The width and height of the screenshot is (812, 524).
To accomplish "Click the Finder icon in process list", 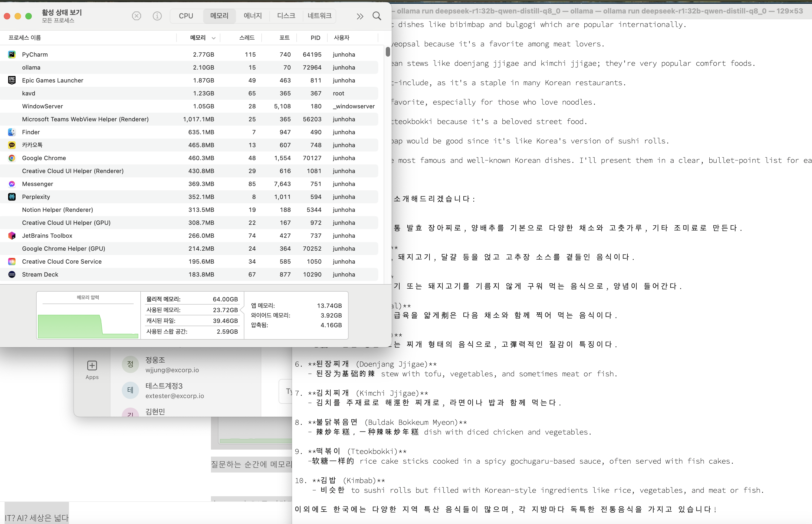I will (12, 132).
